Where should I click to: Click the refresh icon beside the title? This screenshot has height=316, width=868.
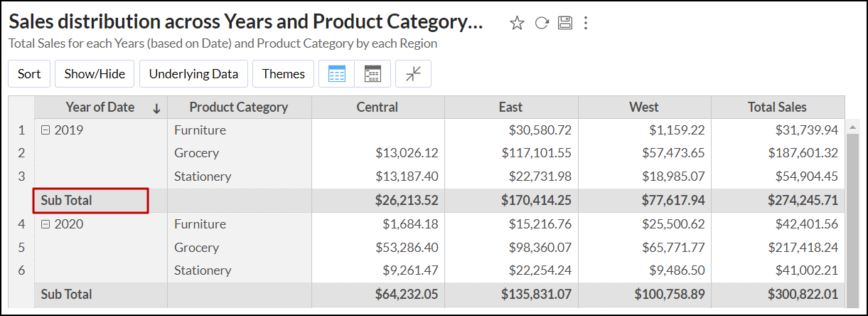click(x=542, y=23)
